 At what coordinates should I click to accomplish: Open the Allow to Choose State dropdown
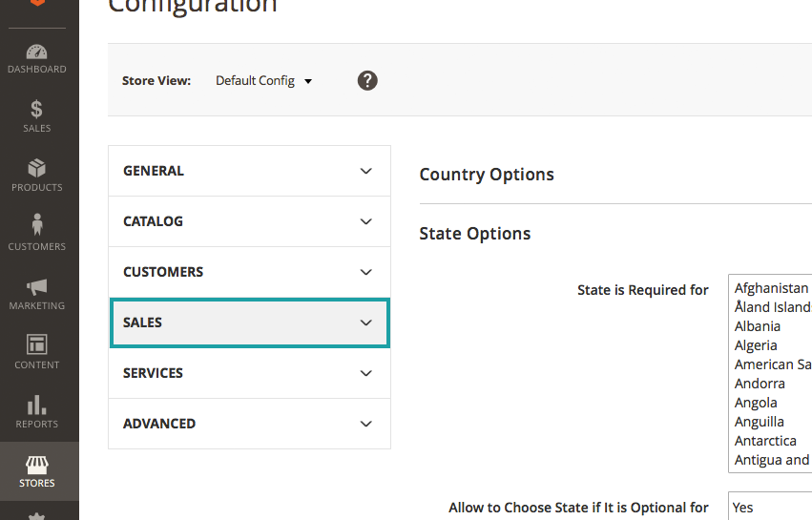[769, 508]
